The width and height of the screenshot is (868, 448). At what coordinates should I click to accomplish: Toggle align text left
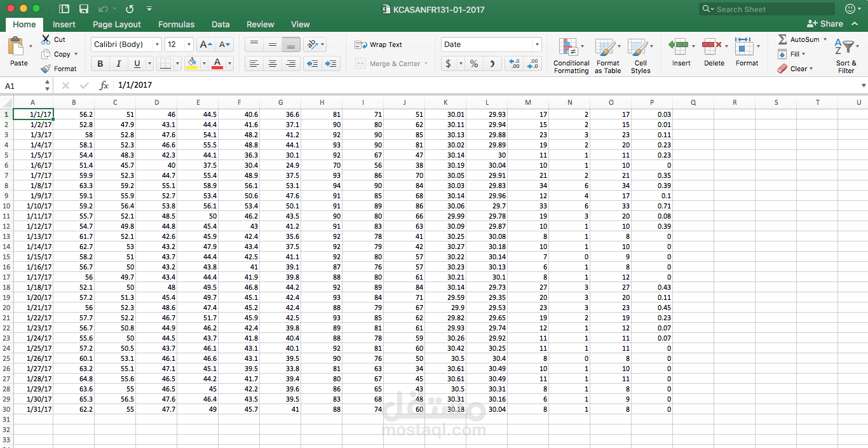[x=254, y=64]
